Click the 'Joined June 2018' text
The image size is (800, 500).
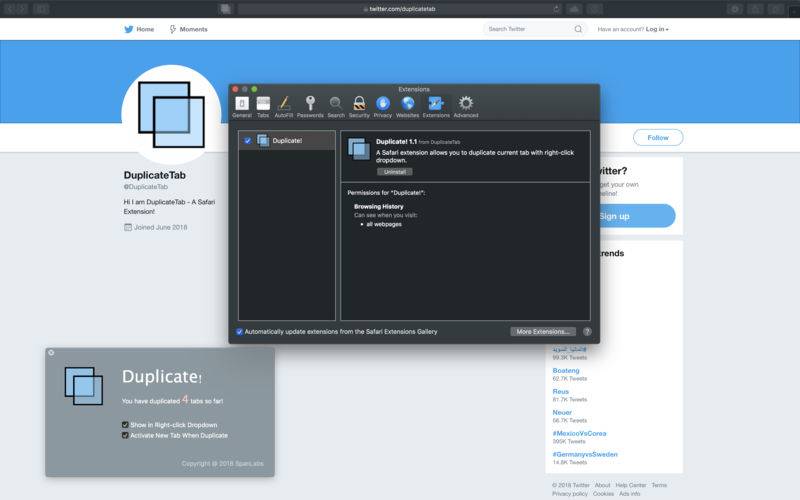tap(160, 227)
